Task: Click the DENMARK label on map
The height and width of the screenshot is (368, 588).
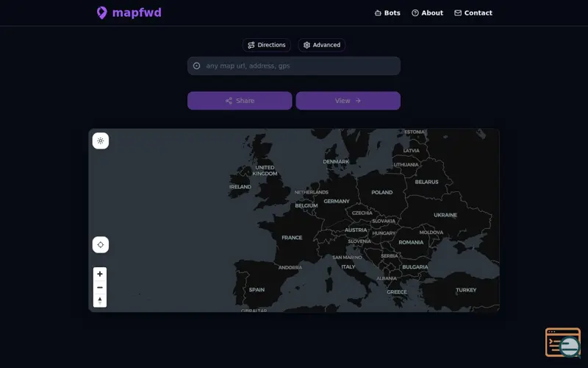Action: pos(336,161)
